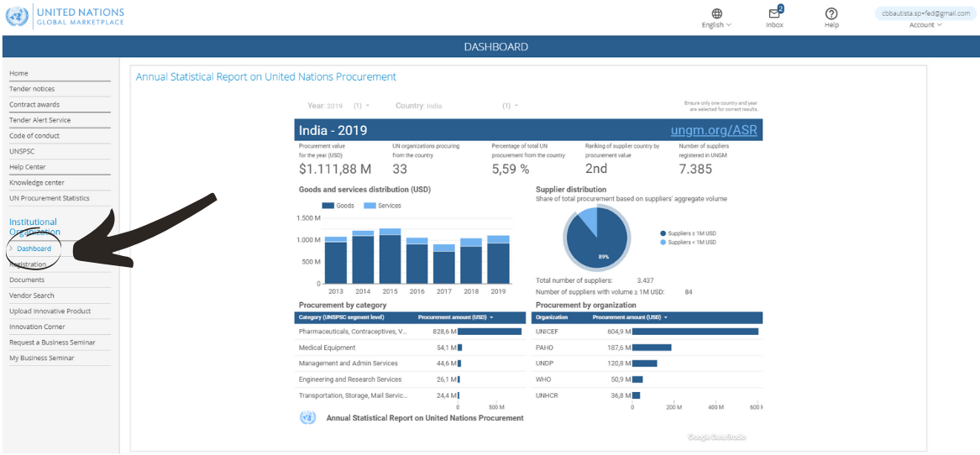Click the globe language icon
This screenshot has height=455, width=980.
716,13
